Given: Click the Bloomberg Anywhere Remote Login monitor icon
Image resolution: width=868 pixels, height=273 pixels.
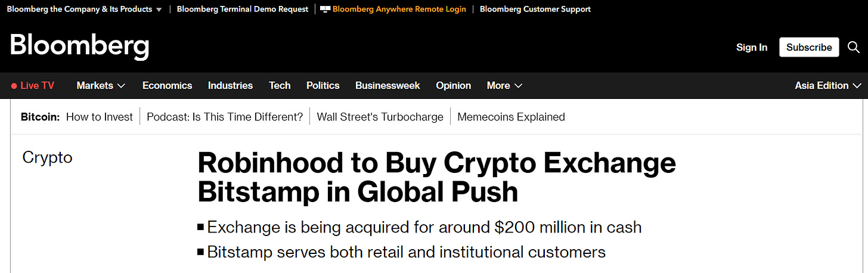Looking at the screenshot, I should [325, 10].
